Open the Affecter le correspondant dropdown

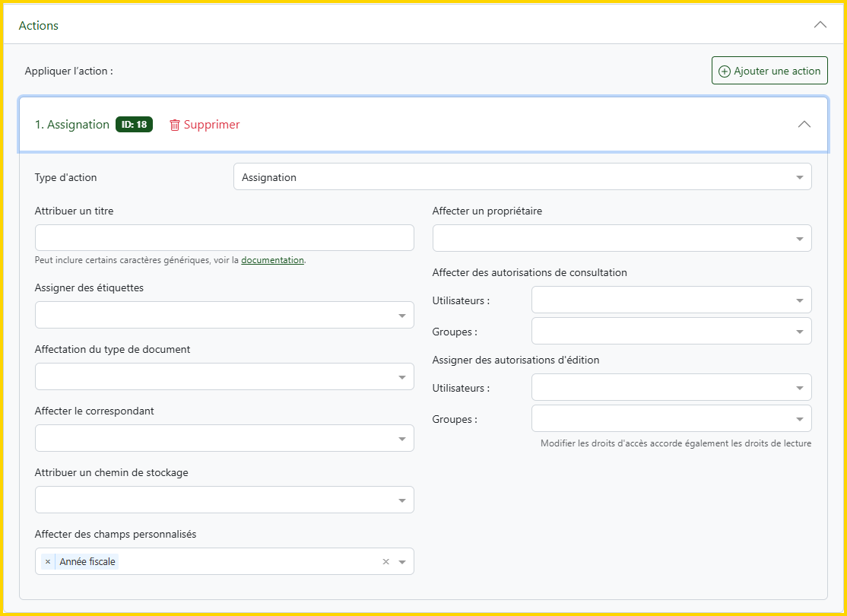[x=224, y=438]
